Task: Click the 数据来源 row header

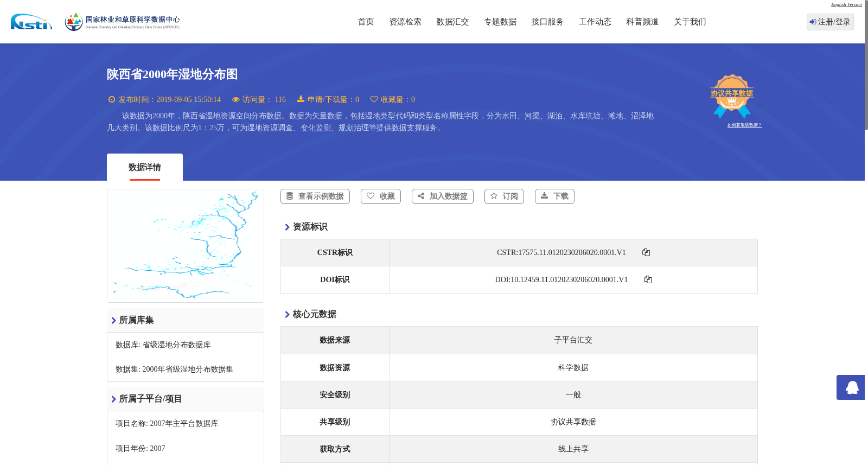Action: click(x=335, y=340)
